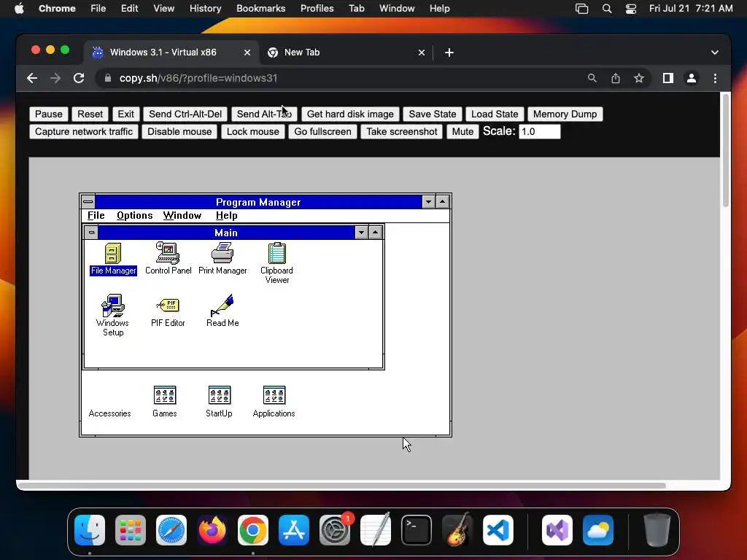Click the Pause emulator button
Image resolution: width=747 pixels, height=560 pixels.
[49, 114]
